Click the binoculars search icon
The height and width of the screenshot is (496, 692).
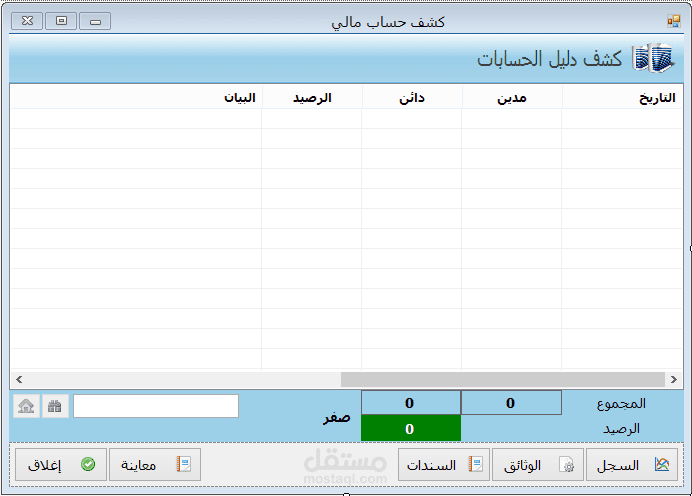[55, 406]
